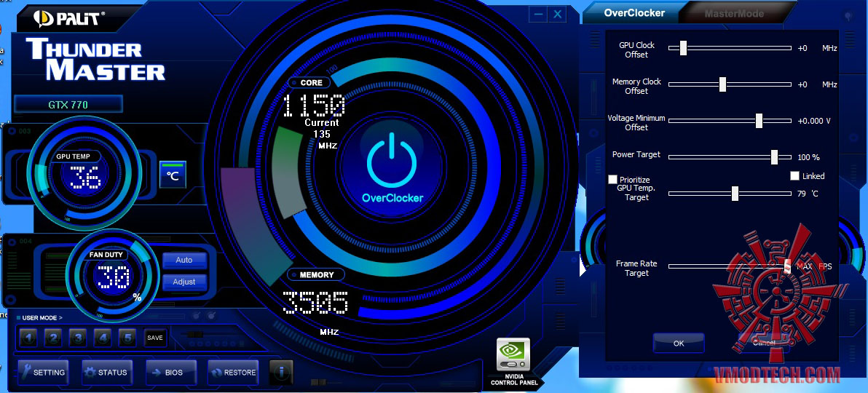Set fan mode to Auto

[x=184, y=260]
